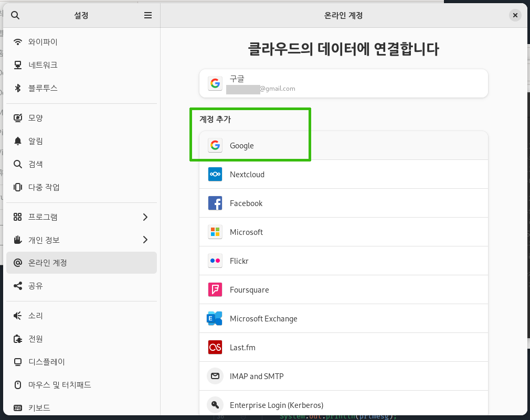Select 공유 label in sidebar
530x420 pixels.
click(36, 286)
